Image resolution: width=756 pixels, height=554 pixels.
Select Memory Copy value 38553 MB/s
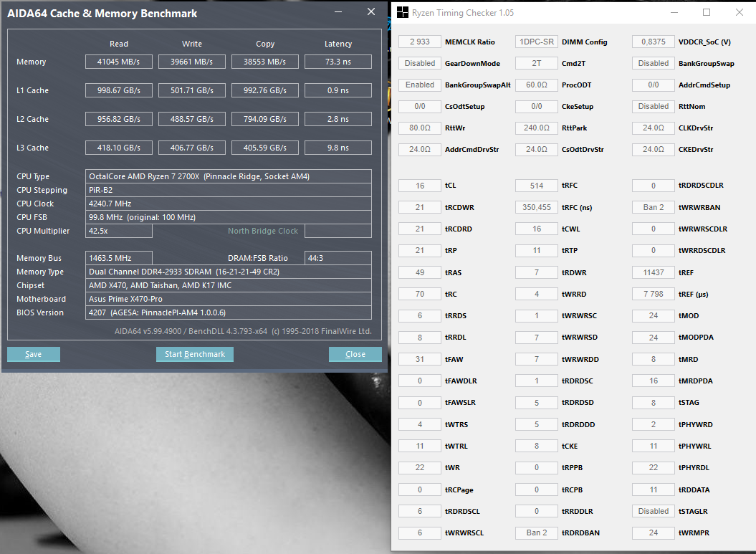(x=264, y=62)
